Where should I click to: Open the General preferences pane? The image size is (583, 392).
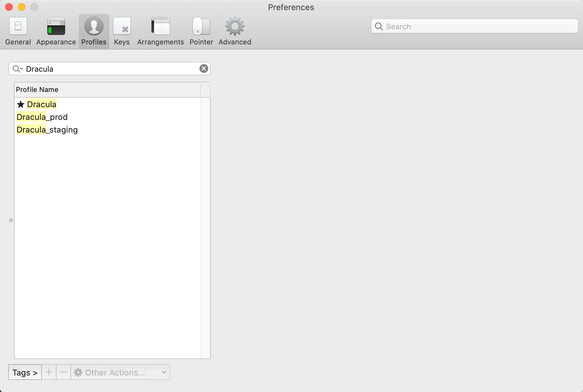[18, 31]
